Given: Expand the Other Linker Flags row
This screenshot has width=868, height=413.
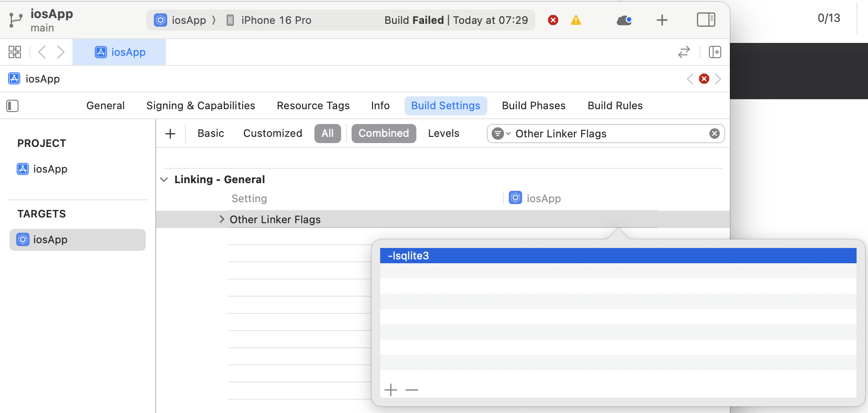Looking at the screenshot, I should point(222,219).
